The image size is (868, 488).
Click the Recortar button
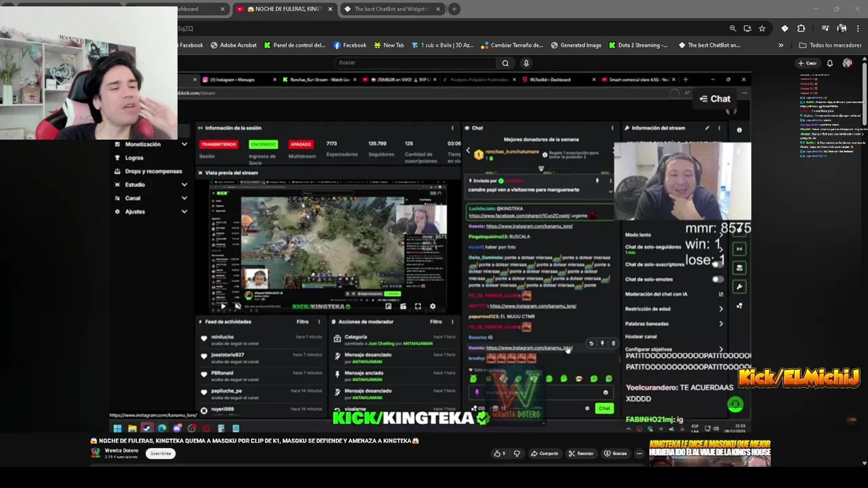point(581,453)
